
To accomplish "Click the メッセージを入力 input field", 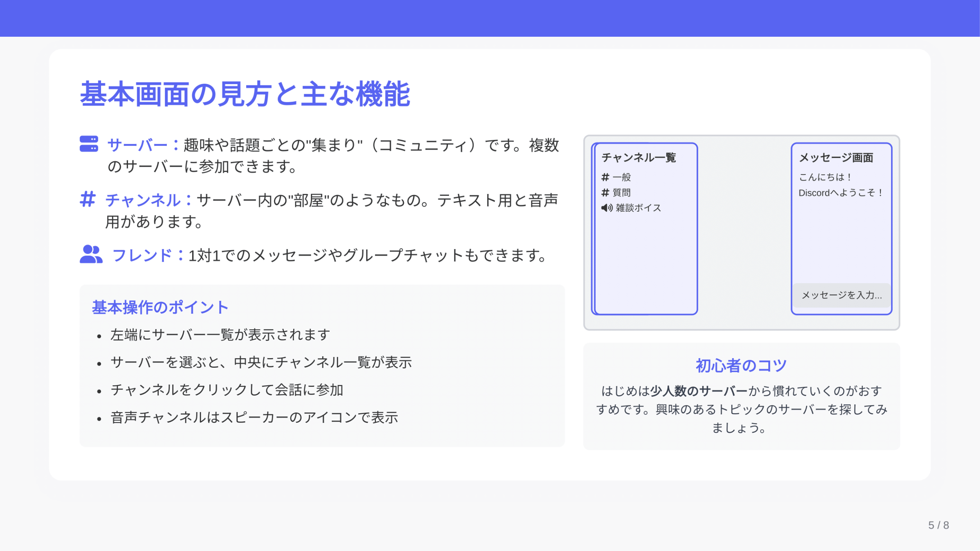I will coord(841,295).
